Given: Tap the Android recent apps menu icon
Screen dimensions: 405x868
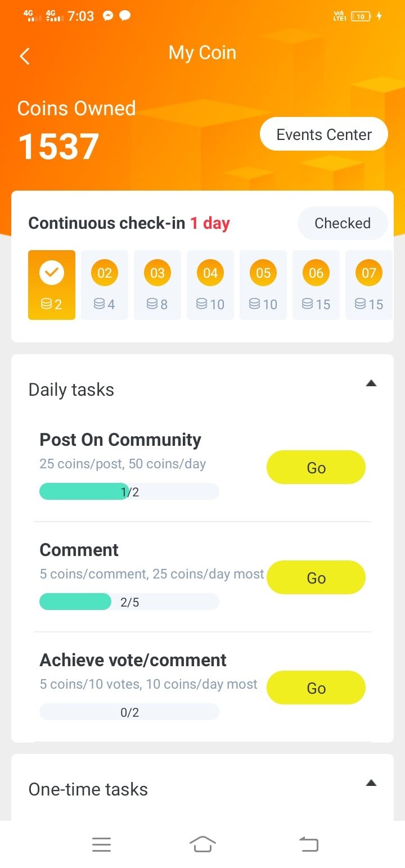Looking at the screenshot, I should click(x=101, y=844).
